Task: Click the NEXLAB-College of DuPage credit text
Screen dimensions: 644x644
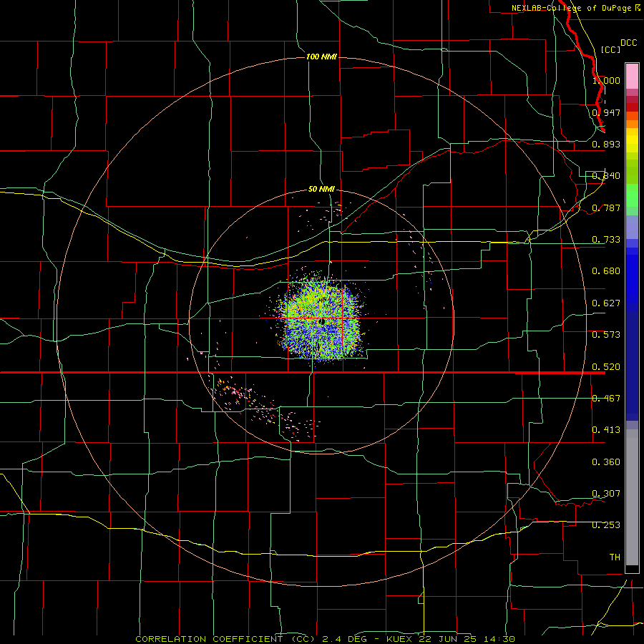Action: click(x=575, y=8)
